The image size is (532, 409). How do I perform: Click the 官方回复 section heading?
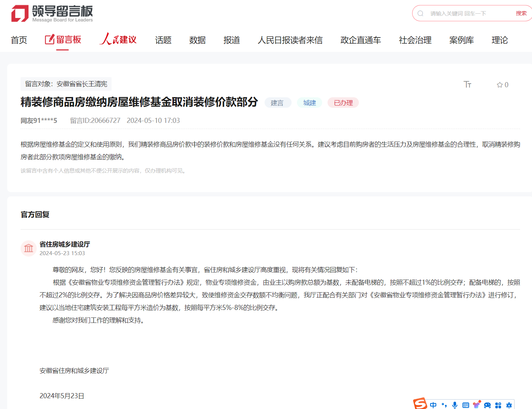(x=35, y=214)
